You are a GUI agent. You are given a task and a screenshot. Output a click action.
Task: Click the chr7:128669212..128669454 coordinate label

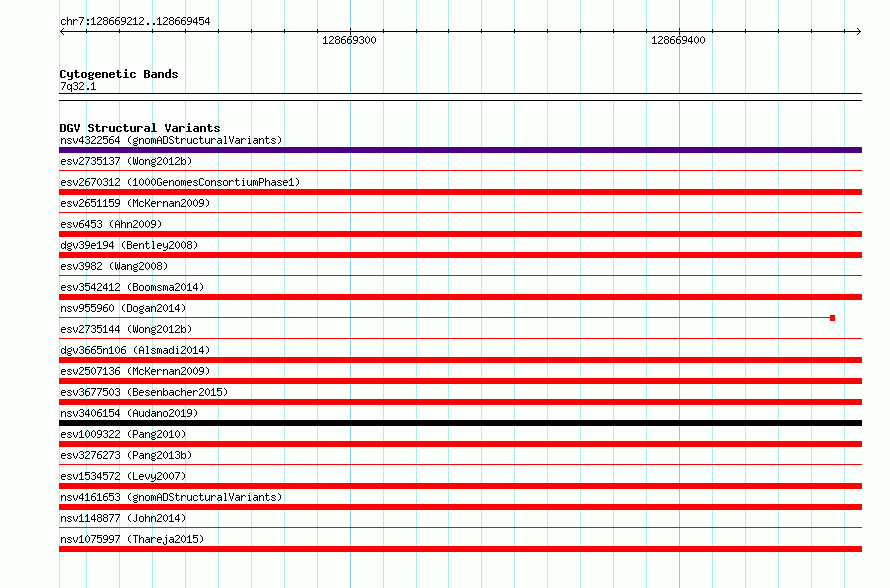click(135, 22)
